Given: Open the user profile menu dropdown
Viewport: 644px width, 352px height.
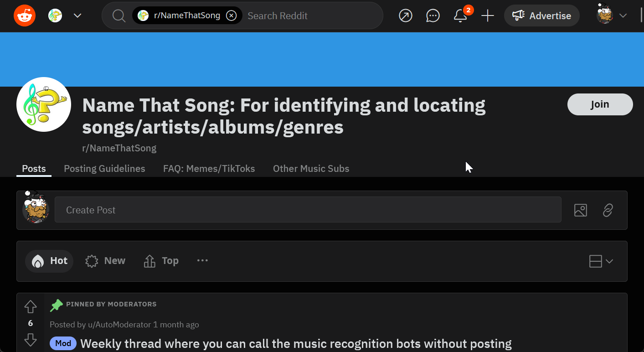Looking at the screenshot, I should coord(612,16).
